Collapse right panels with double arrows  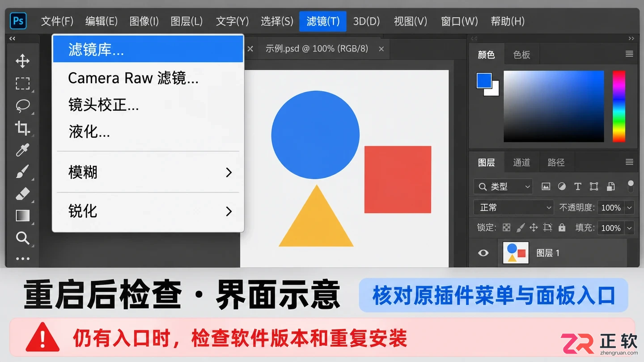[x=631, y=38]
